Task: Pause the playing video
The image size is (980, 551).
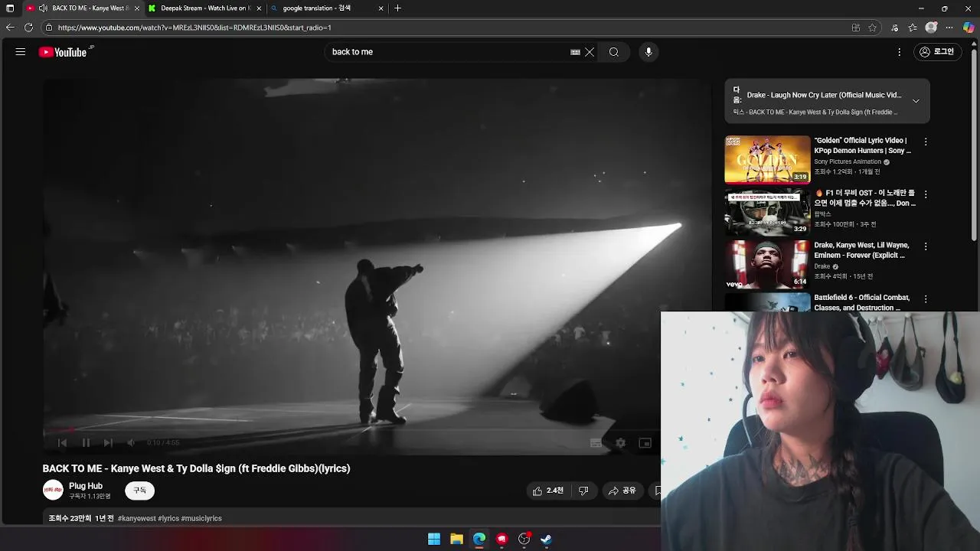Action: click(x=86, y=442)
